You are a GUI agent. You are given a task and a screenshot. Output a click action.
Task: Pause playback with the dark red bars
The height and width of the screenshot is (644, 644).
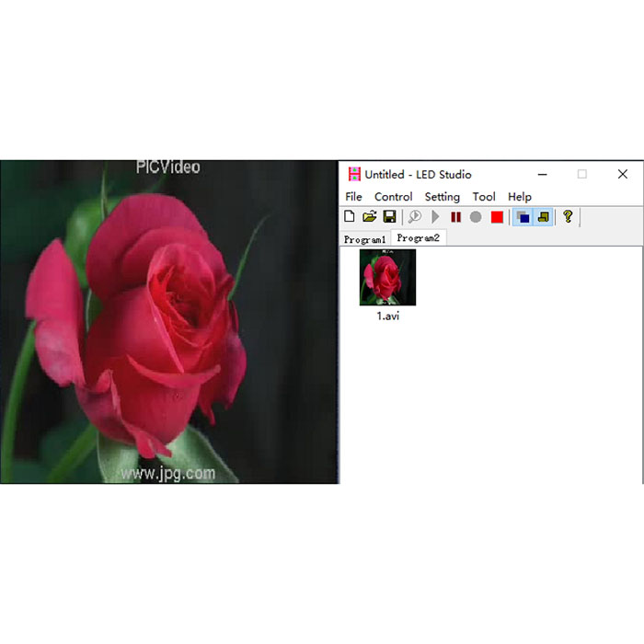[x=456, y=217]
